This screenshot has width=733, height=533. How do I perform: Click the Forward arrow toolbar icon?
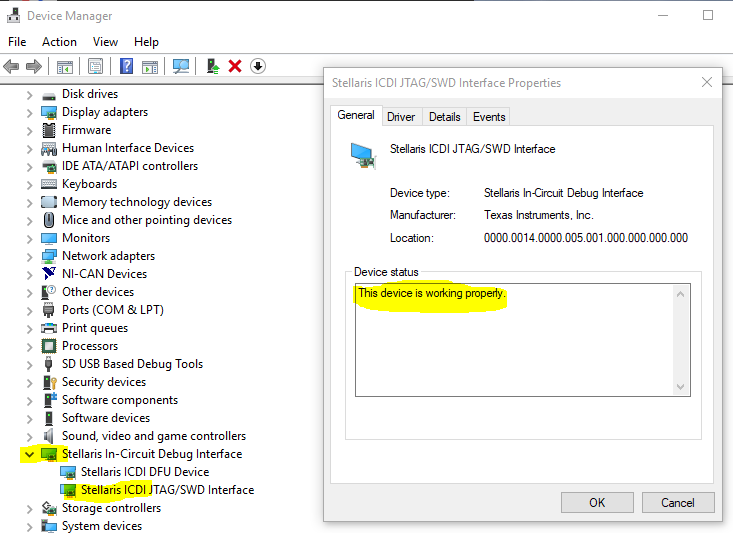pos(34,66)
